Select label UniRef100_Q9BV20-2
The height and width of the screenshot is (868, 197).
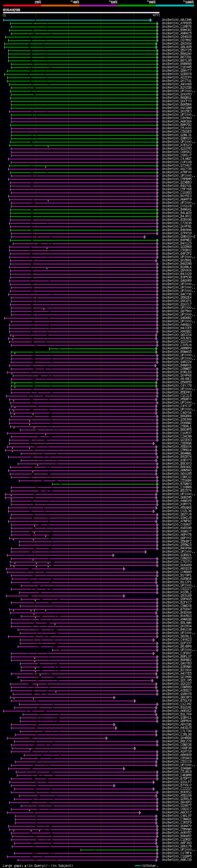179,236
